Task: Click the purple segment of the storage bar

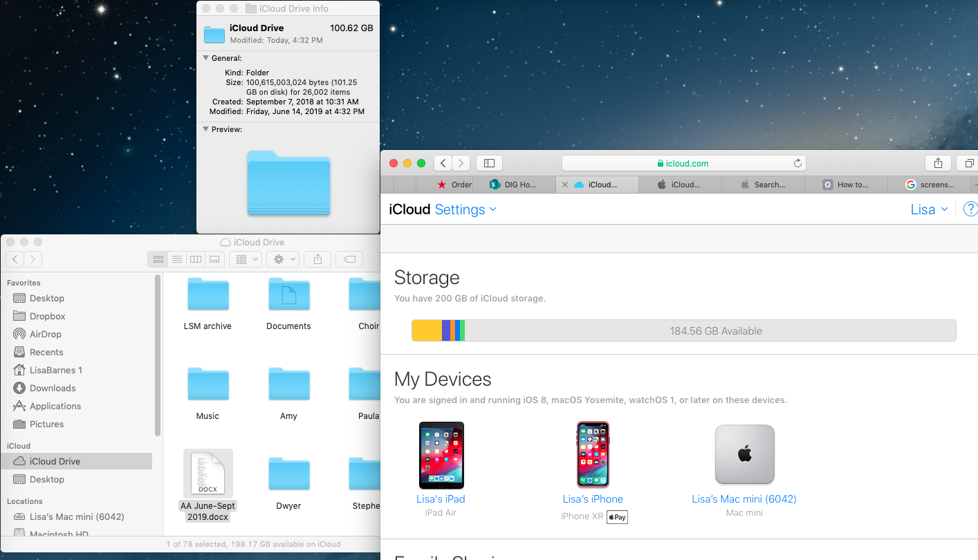Action: pos(446,330)
